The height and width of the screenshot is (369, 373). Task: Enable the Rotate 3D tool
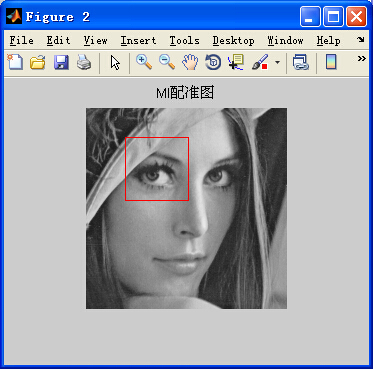point(213,62)
